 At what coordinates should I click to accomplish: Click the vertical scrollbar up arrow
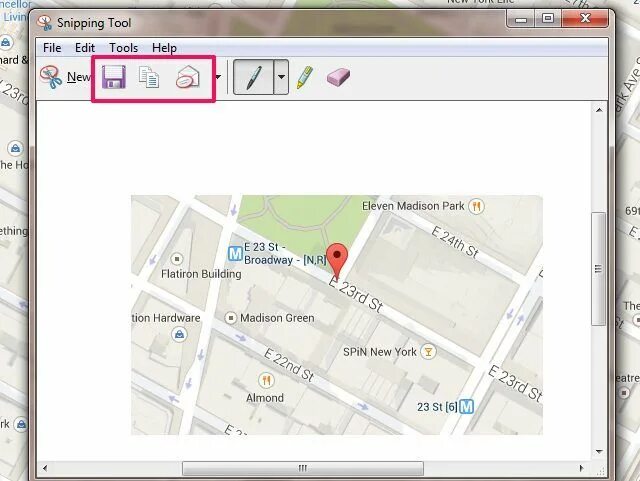coord(599,110)
